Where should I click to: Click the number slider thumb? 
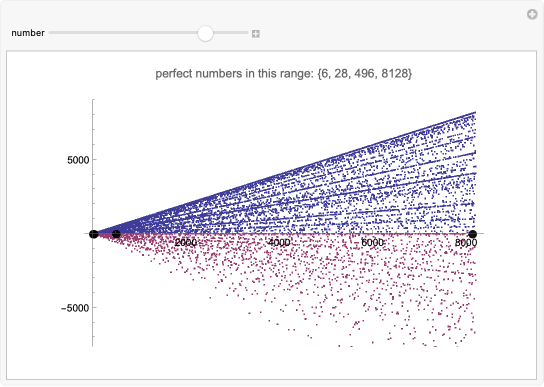[205, 33]
